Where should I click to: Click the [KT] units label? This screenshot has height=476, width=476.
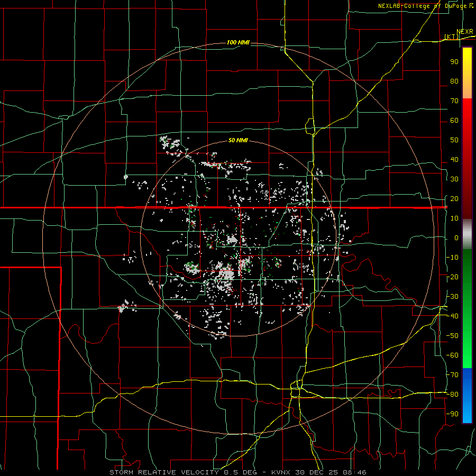452,36
